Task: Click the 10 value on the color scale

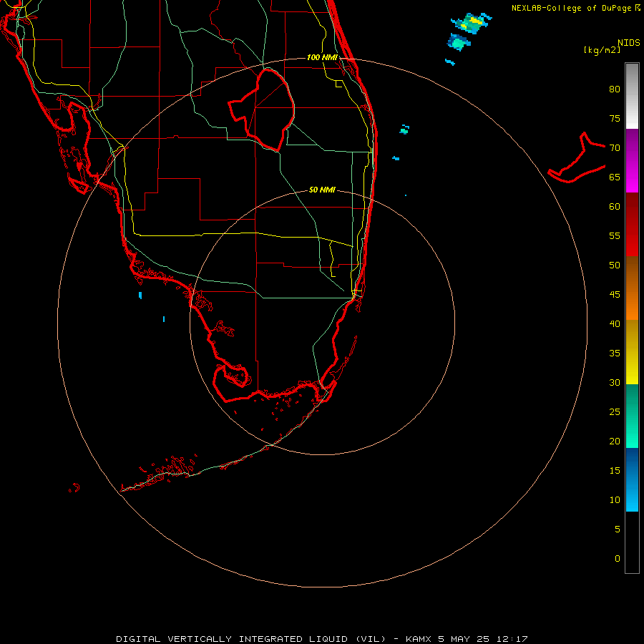Action: tap(615, 500)
